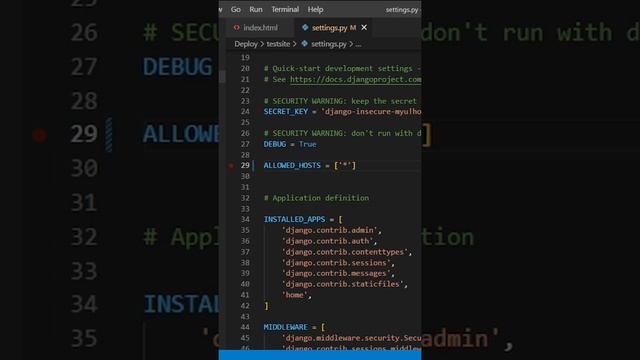Click MIDDLEWARE on line 44
This screenshot has width=640, height=360.
[286, 327]
